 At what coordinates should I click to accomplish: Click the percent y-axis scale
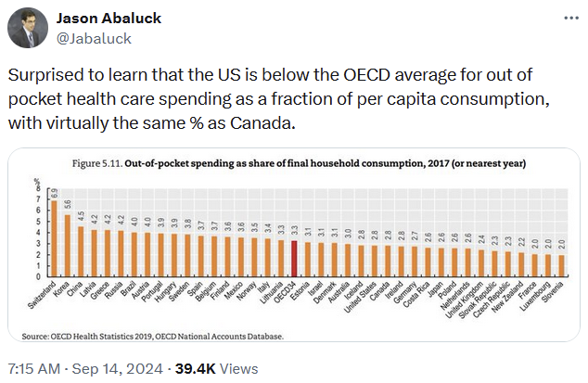click(x=40, y=232)
